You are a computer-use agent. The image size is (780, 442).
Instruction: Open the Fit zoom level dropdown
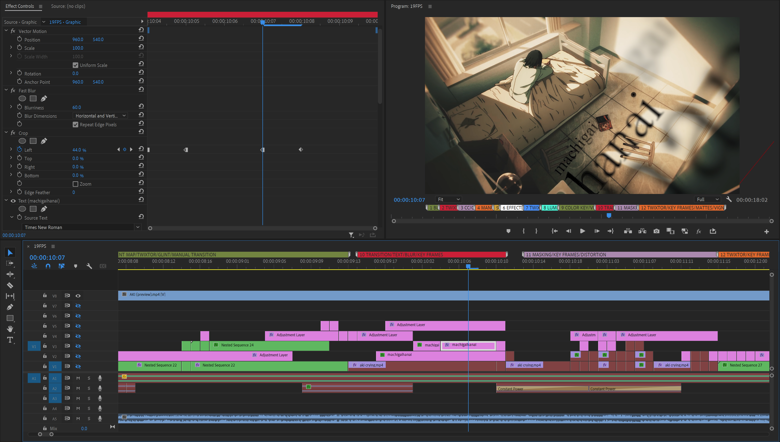pyautogui.click(x=448, y=199)
